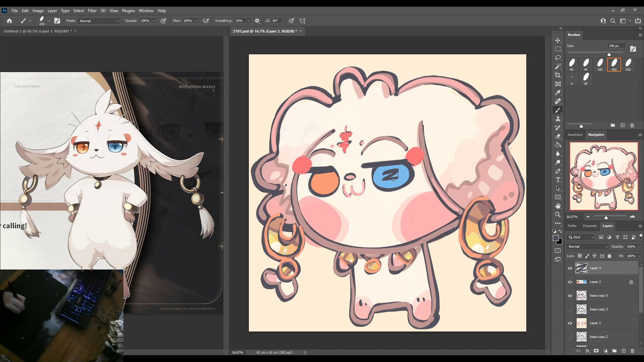Image resolution: width=644 pixels, height=362 pixels.
Task: Select the Dodge tool
Action: click(558, 162)
